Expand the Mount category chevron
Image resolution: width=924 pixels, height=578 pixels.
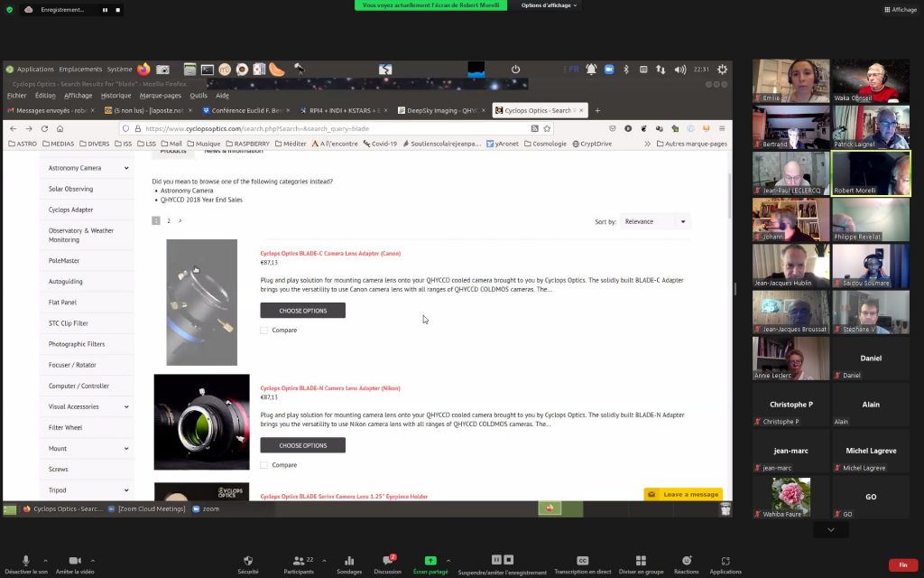[126, 449]
